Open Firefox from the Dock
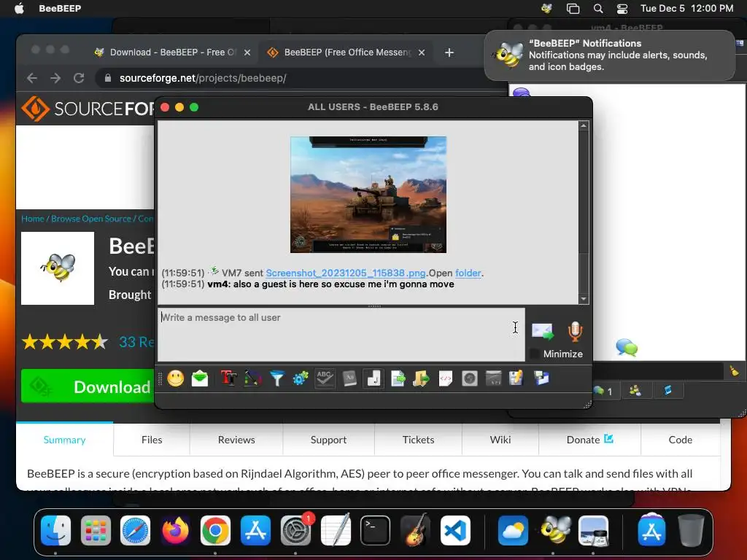 point(175,531)
